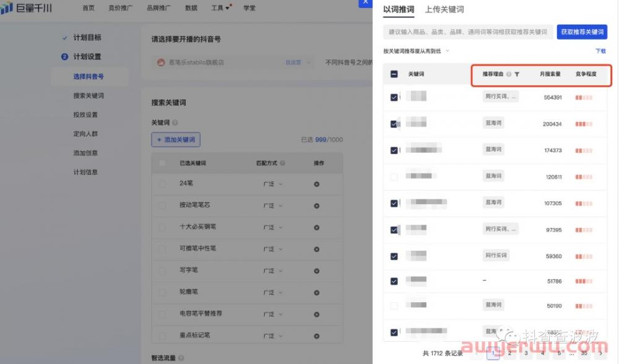Tick the select-all checkbox in 已选关键词 header

(x=162, y=163)
